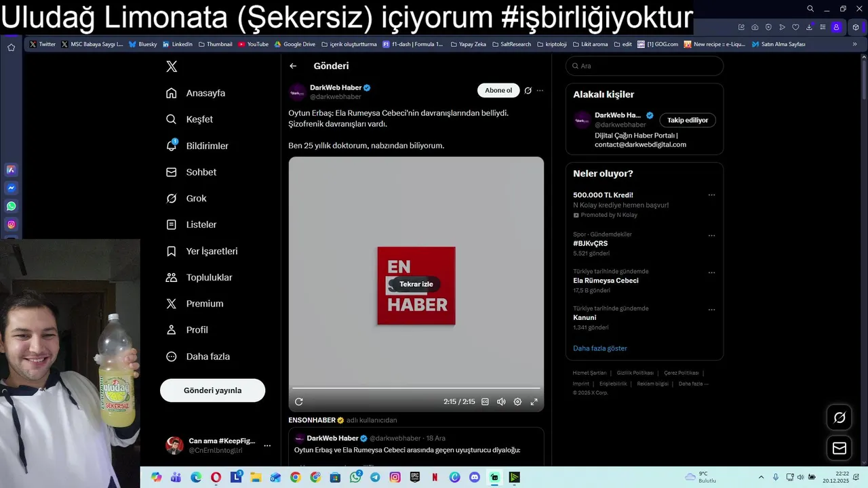Open the Opera icon in taskbar

pyautogui.click(x=216, y=477)
